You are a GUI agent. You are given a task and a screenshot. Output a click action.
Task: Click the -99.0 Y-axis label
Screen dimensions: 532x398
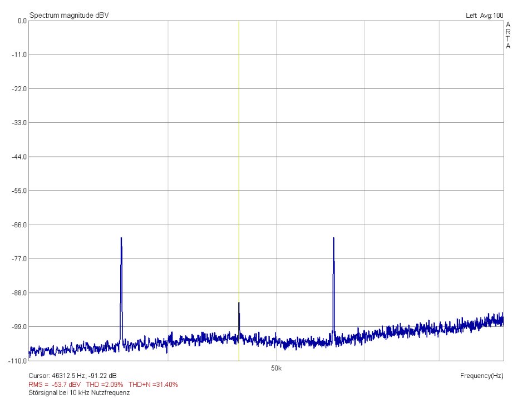click(x=20, y=326)
